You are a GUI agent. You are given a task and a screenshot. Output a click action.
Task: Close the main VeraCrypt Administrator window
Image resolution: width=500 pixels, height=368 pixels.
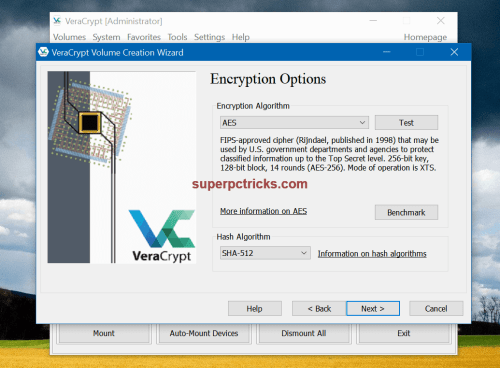tap(441, 21)
